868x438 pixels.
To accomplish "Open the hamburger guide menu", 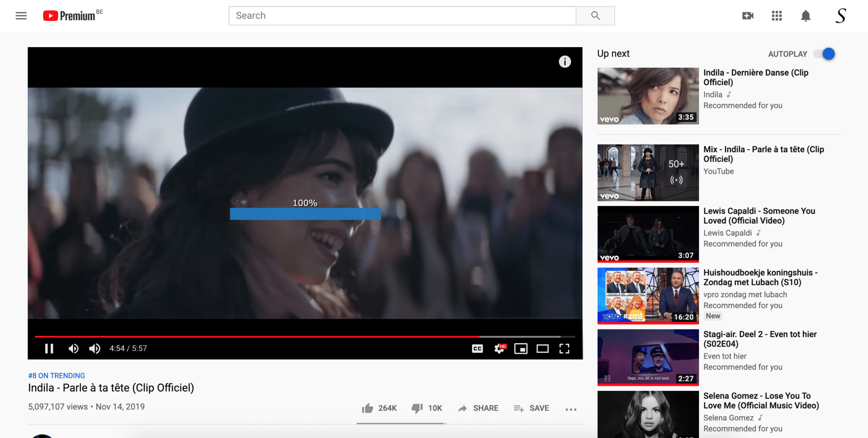I will [x=21, y=16].
